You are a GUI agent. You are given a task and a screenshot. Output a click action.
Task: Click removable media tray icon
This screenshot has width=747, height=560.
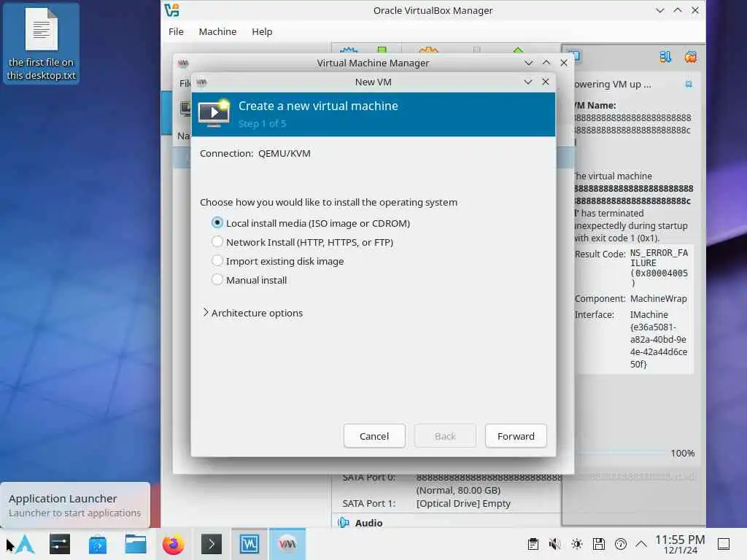click(x=599, y=544)
